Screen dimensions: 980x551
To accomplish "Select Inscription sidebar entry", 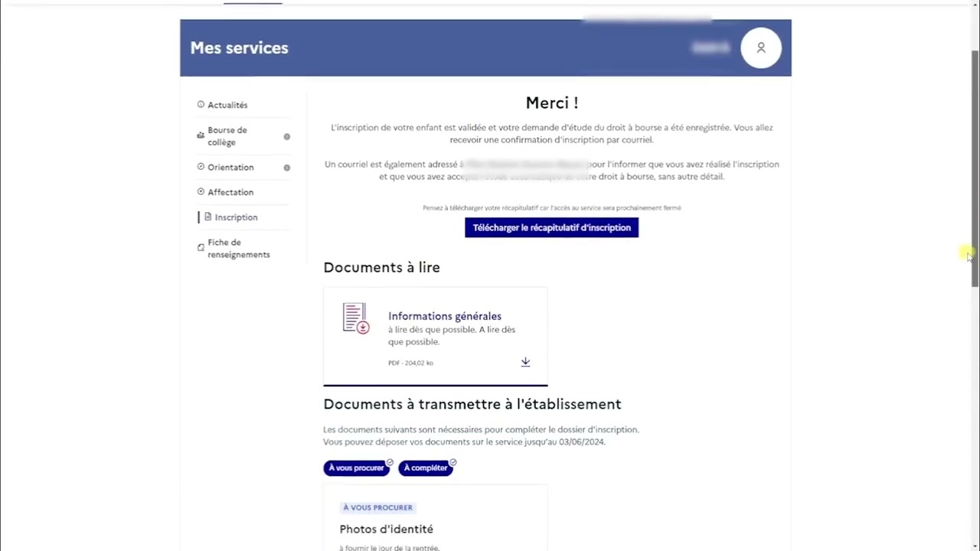I will 236,217.
